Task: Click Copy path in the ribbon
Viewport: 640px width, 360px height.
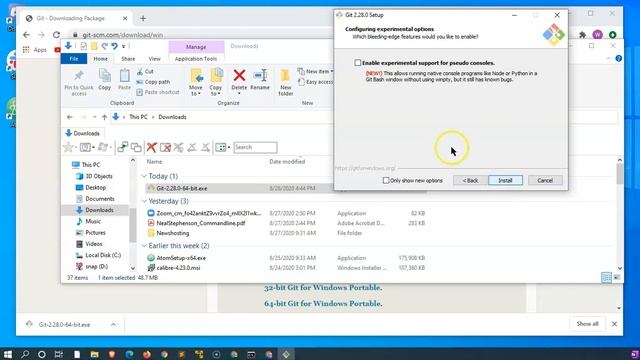Action: 153,82
